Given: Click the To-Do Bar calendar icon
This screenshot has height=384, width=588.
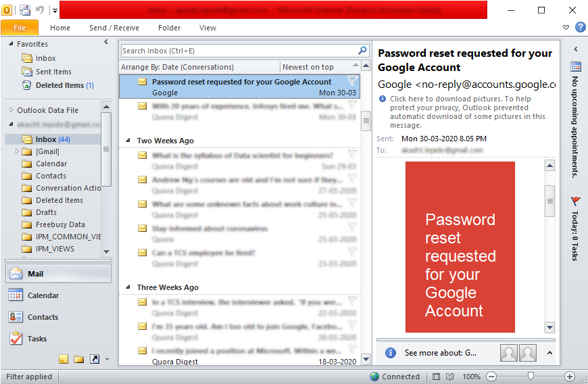Looking at the screenshot, I should tap(576, 66).
